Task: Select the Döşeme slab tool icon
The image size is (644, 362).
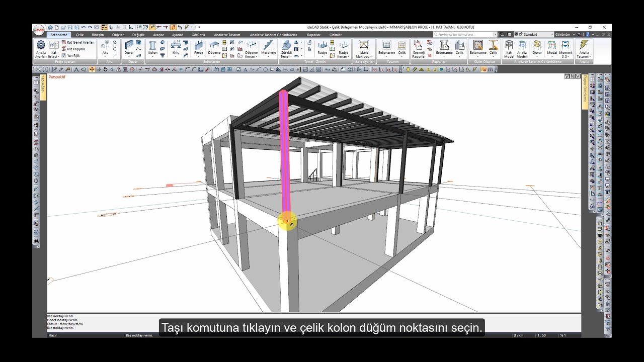Action: pyautogui.click(x=214, y=45)
